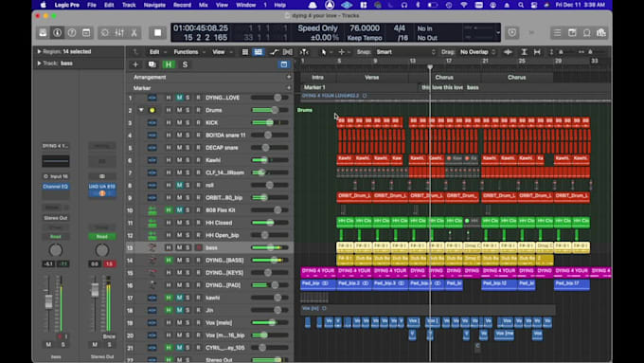Open the Track menu
This screenshot has width=644, height=363.
point(129,5)
